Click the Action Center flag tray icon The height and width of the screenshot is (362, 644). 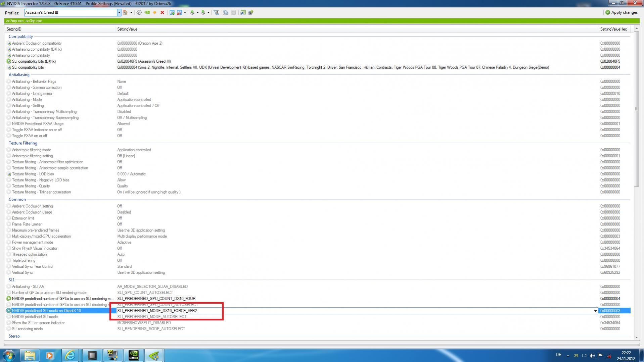600,356
